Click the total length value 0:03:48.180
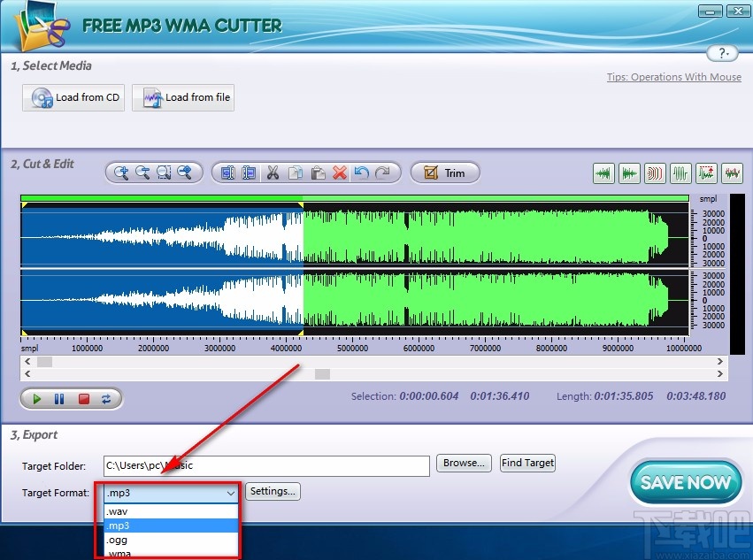 pyautogui.click(x=695, y=396)
